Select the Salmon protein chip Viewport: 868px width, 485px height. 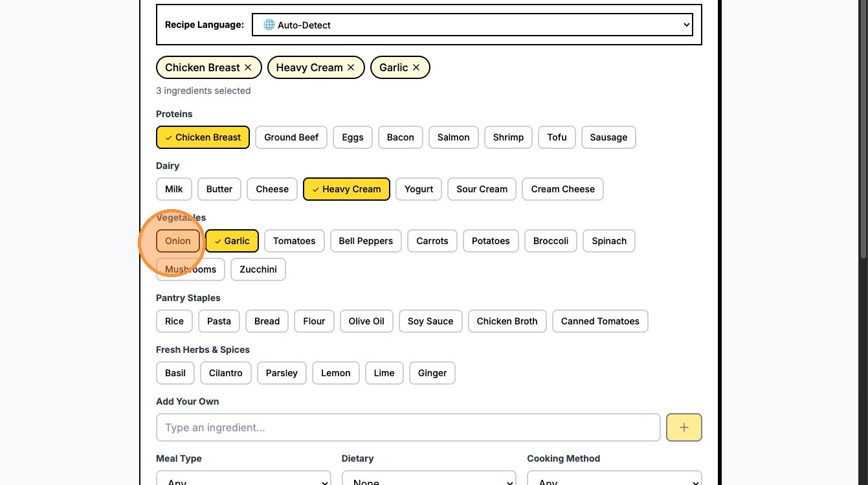tap(453, 137)
